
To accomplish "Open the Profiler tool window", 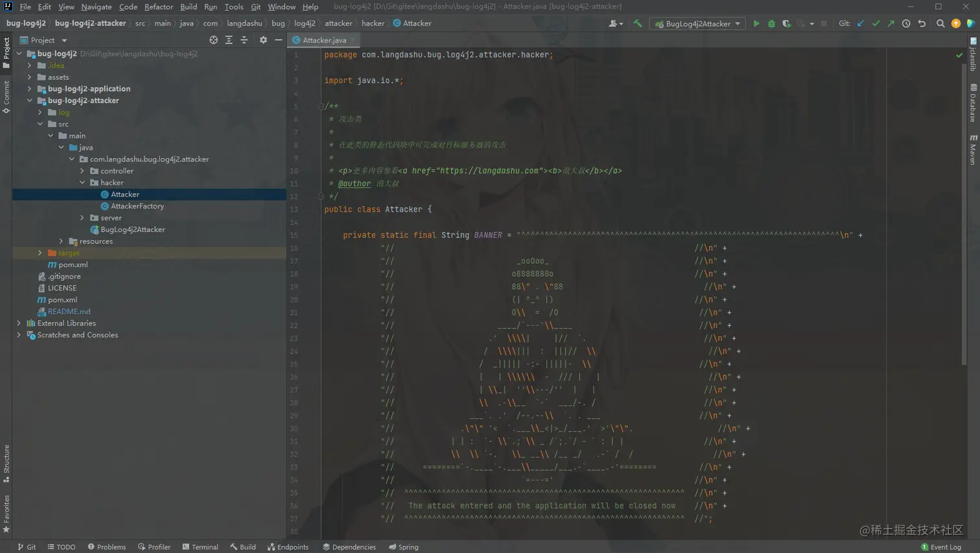I will coord(154,547).
